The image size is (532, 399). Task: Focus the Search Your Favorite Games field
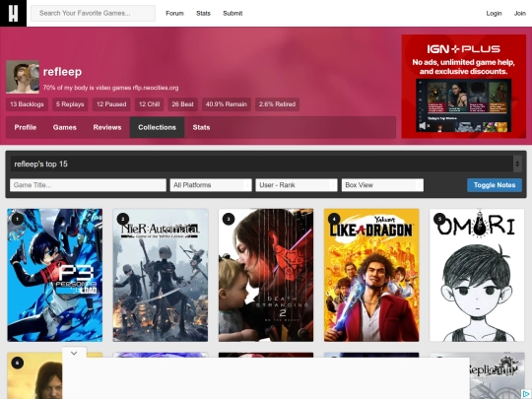tap(94, 13)
